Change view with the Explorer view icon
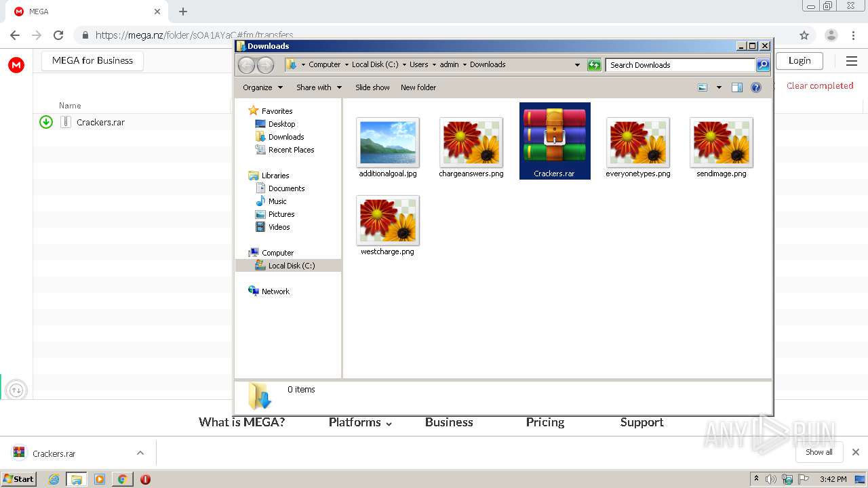Viewport: 868px width, 488px height. 703,87
